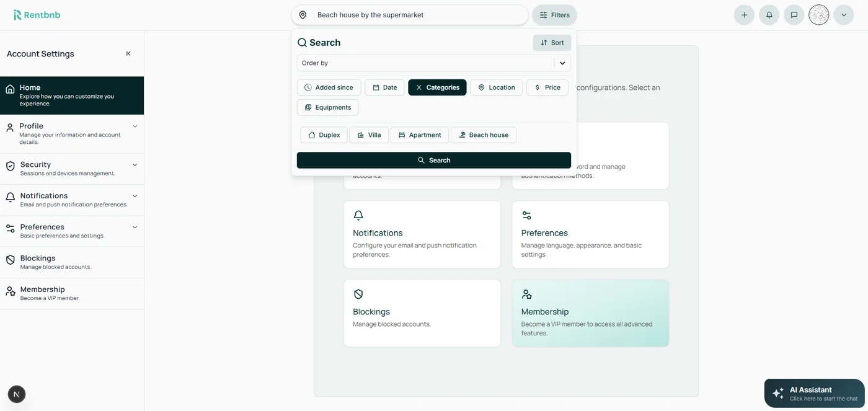Click the N badge at bottom left
Image resolution: width=868 pixels, height=411 pixels.
[17, 394]
